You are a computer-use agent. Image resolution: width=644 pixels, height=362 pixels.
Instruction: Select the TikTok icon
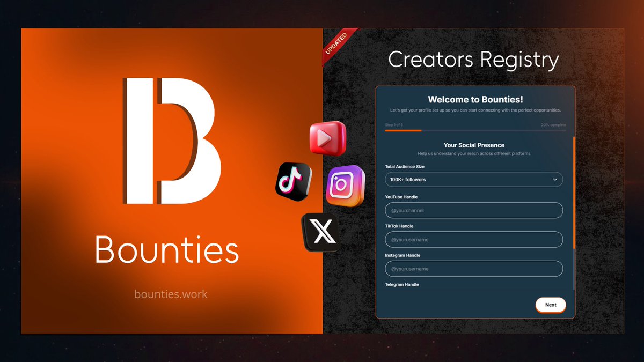point(292,181)
